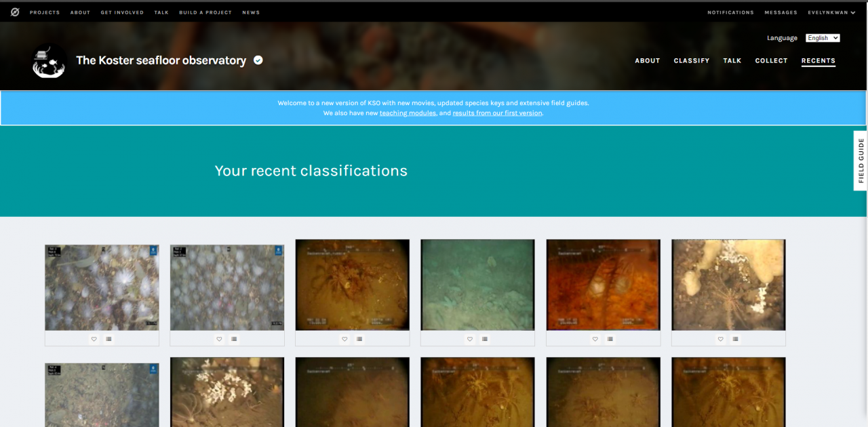
Task: Favorite the cream sponge and brittle star image
Action: pos(721,339)
